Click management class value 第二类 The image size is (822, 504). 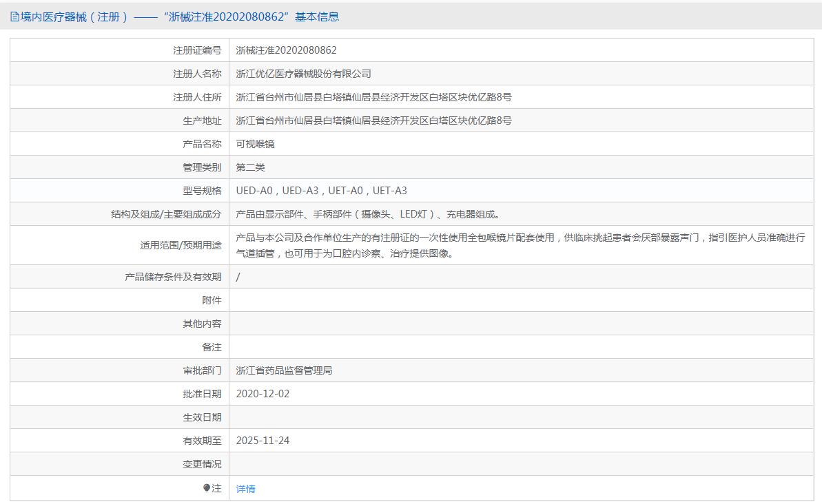(x=250, y=167)
